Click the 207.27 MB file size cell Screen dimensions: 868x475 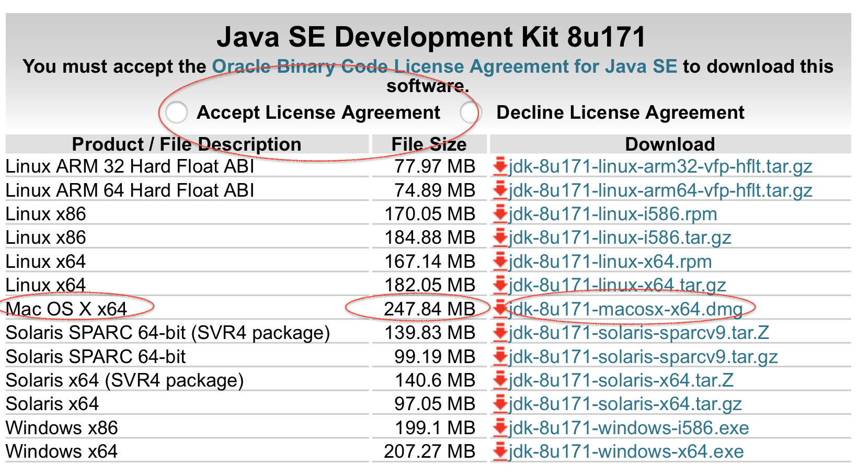(429, 451)
